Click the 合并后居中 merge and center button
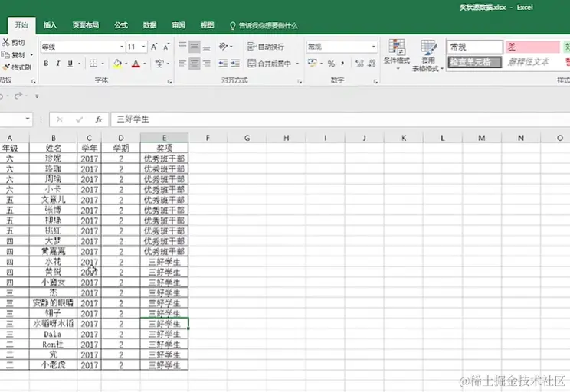The height and width of the screenshot is (392, 570). (x=270, y=64)
